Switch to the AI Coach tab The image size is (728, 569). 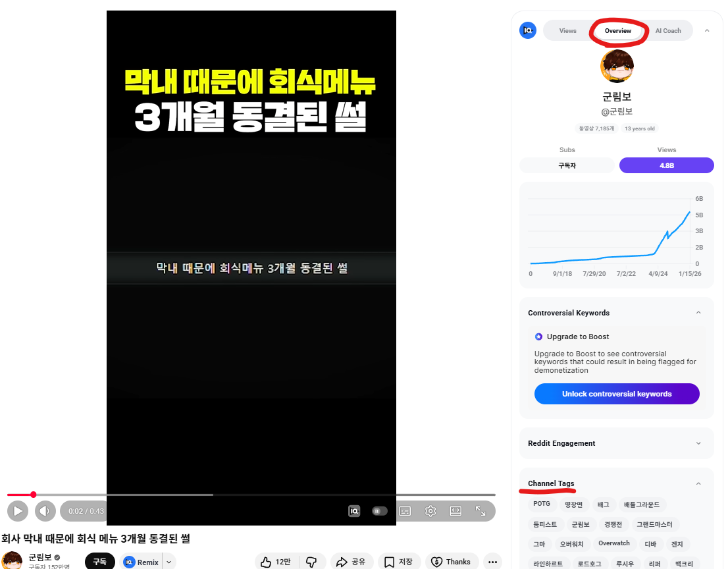pos(667,31)
